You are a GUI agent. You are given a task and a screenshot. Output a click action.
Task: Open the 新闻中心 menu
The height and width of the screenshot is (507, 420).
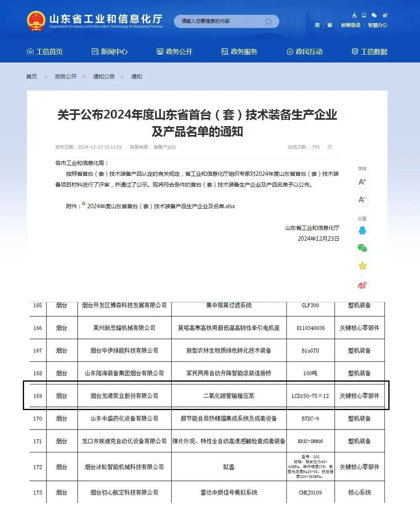(x=115, y=52)
